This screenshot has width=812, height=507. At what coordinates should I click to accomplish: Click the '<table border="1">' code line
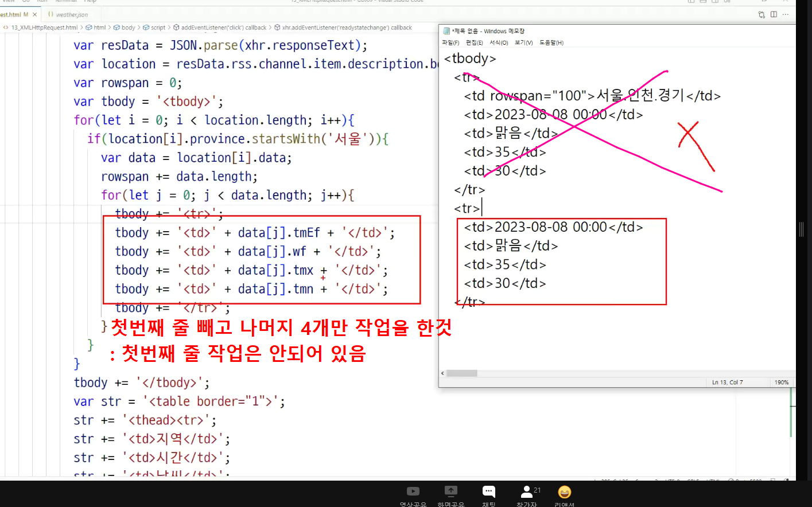tap(179, 401)
